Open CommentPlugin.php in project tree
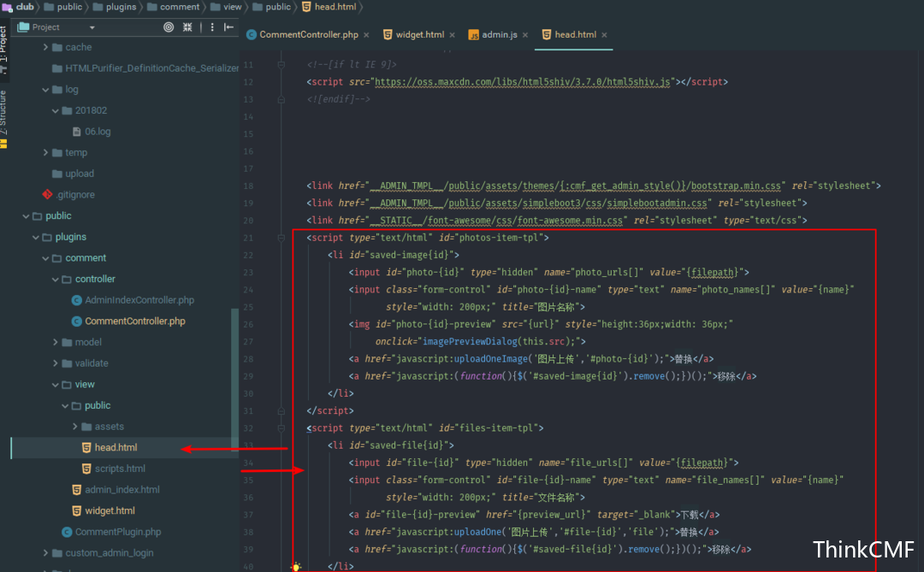Image resolution: width=924 pixels, height=572 pixels. (112, 532)
